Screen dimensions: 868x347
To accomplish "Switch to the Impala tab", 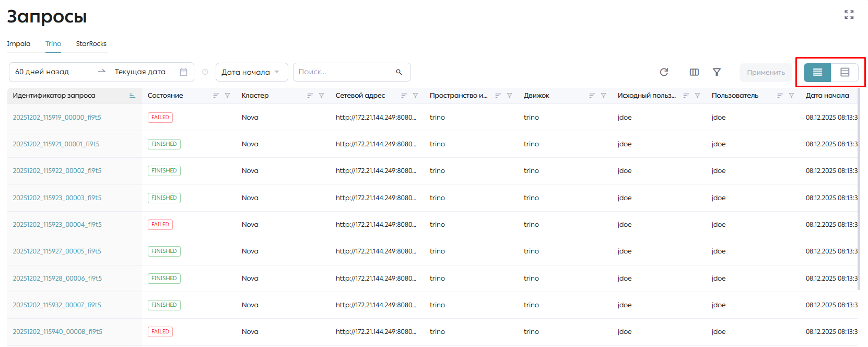I will tap(19, 44).
